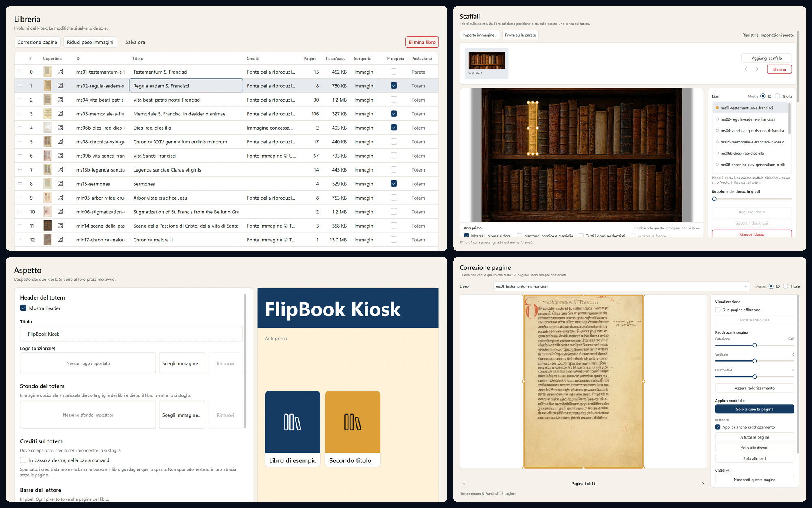The height and width of the screenshot is (508, 812).
Task: Check 1ª doppia for Testamentum S. Francisci
Action: [394, 72]
